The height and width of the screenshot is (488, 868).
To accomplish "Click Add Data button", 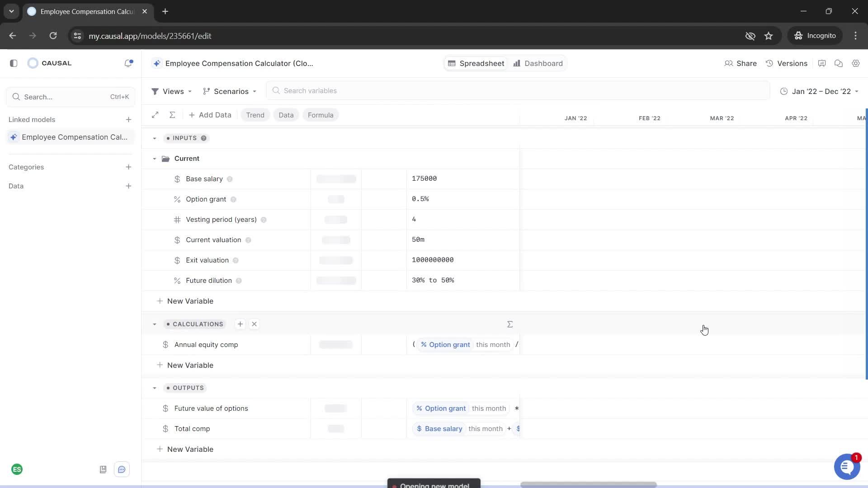I will [210, 115].
